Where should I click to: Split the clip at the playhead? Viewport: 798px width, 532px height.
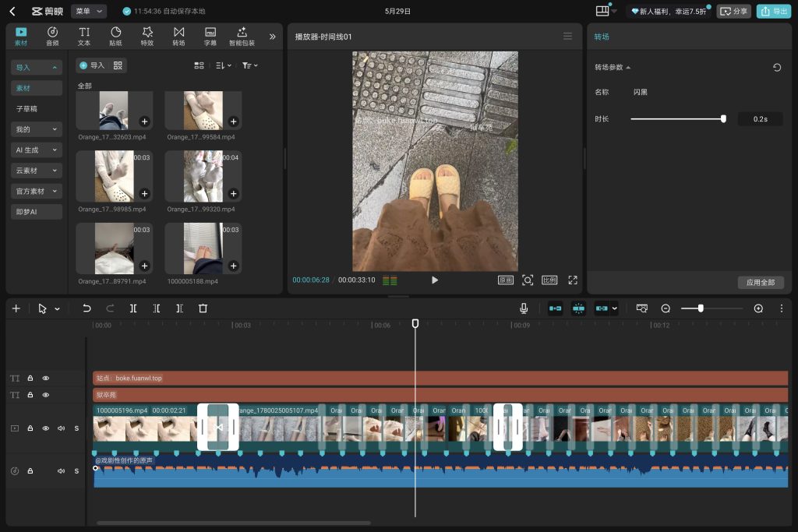coord(132,308)
